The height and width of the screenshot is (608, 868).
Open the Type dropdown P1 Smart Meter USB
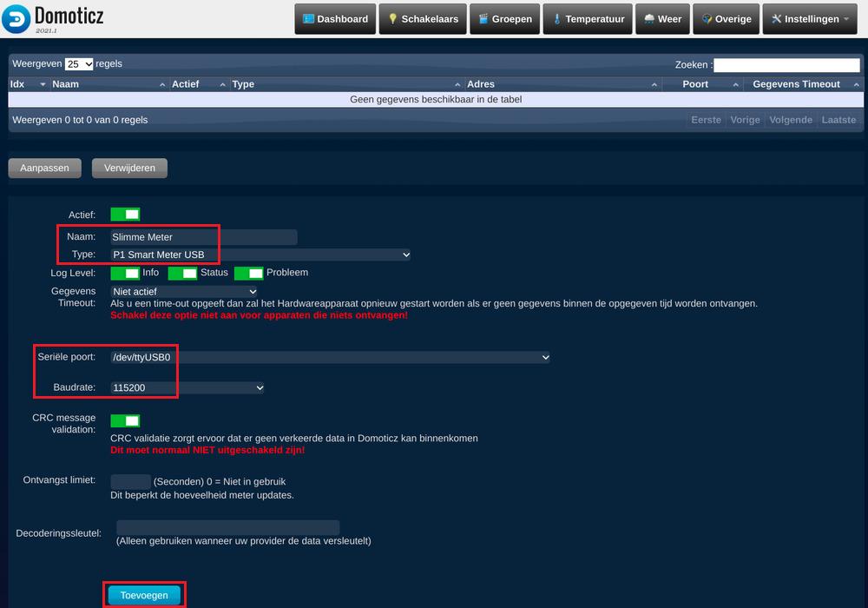pos(260,254)
